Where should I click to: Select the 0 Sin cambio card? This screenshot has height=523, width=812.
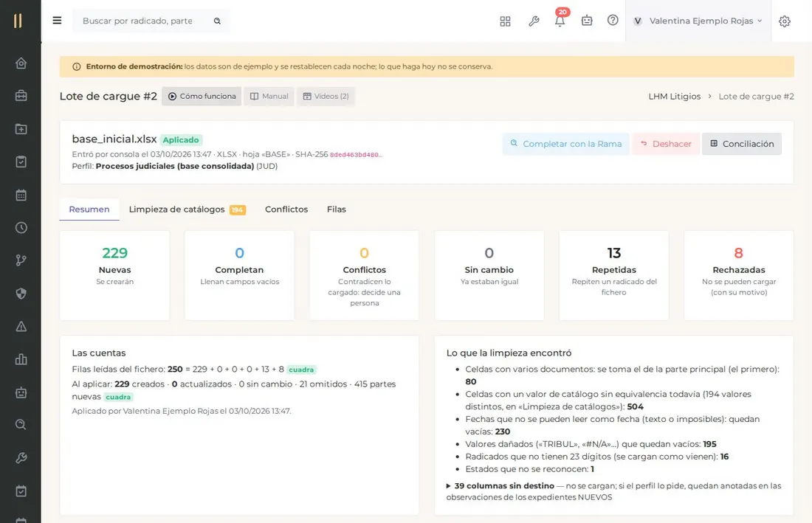click(489, 275)
